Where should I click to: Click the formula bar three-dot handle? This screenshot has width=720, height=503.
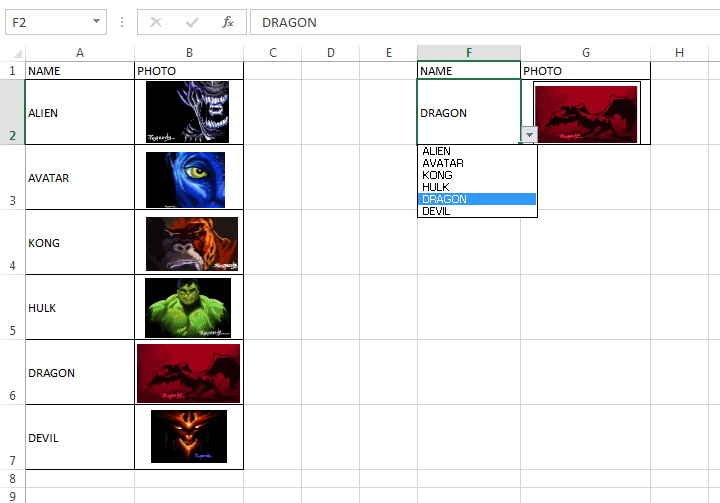(122, 22)
